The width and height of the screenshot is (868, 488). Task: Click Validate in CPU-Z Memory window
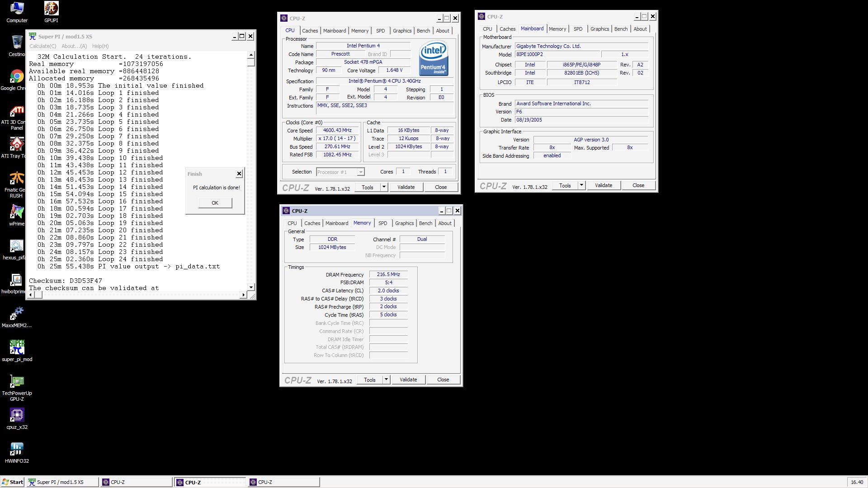408,380
